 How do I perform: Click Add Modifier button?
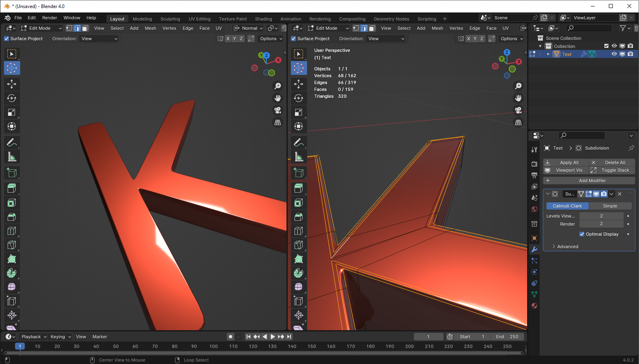point(589,181)
